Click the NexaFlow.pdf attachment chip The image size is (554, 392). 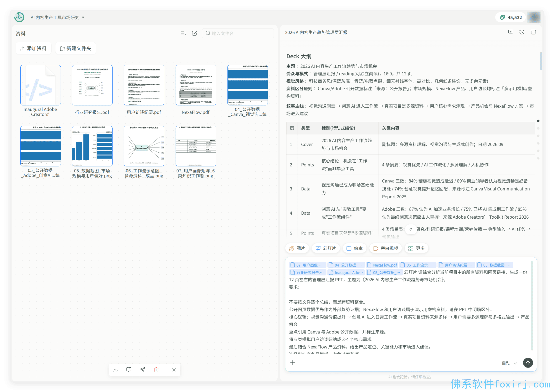(382, 265)
